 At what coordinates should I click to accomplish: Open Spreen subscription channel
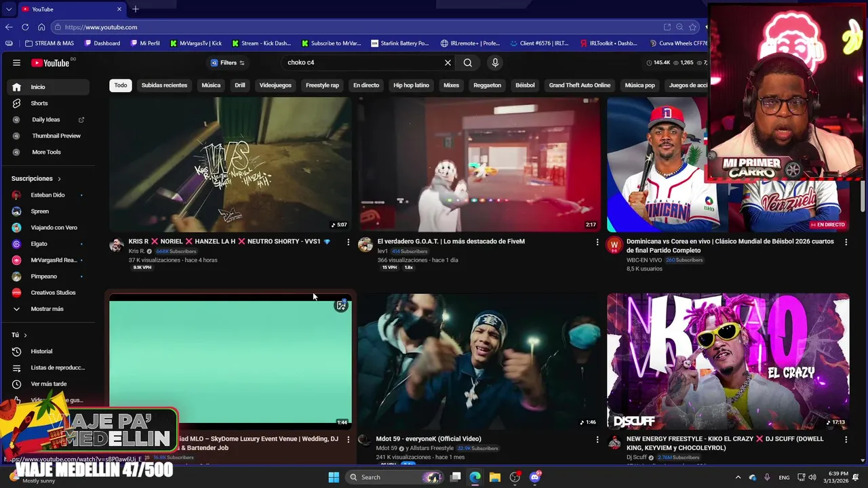48,211
